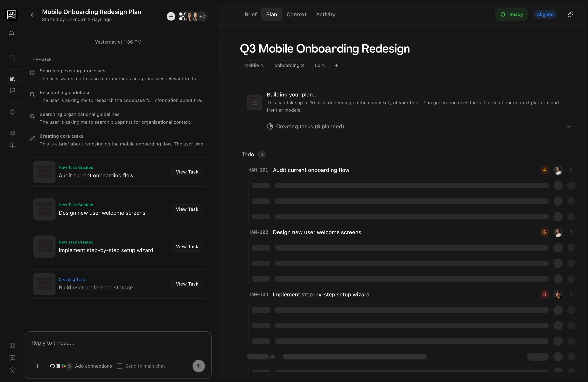The width and height of the screenshot is (588, 382).
Task: Expand details for HAM-101 Audit current onboarding flow
Action: point(571,170)
